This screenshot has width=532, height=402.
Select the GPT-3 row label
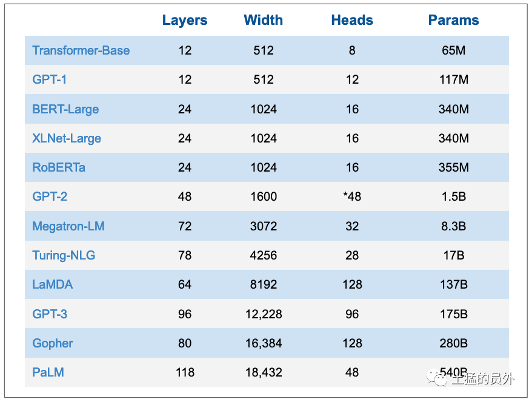point(50,314)
